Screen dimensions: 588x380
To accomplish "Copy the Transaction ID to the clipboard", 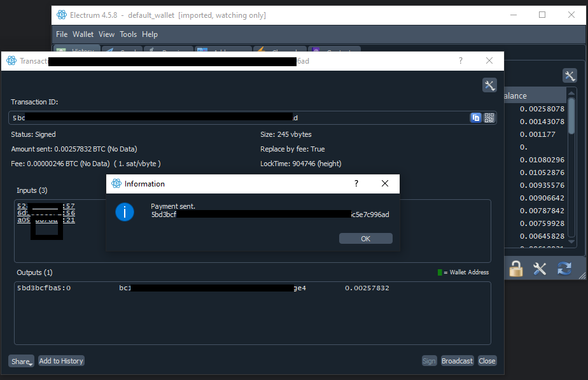I will [475, 118].
